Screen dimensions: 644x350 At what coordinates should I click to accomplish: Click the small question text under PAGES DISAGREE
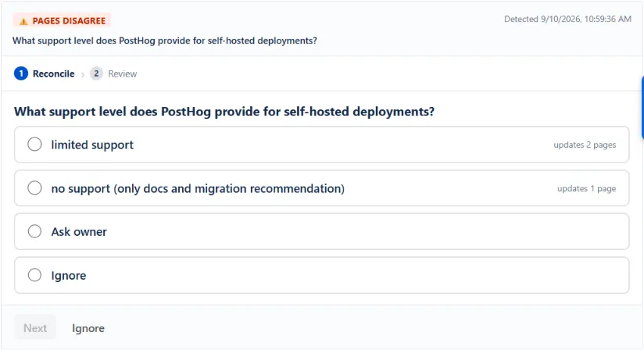165,41
